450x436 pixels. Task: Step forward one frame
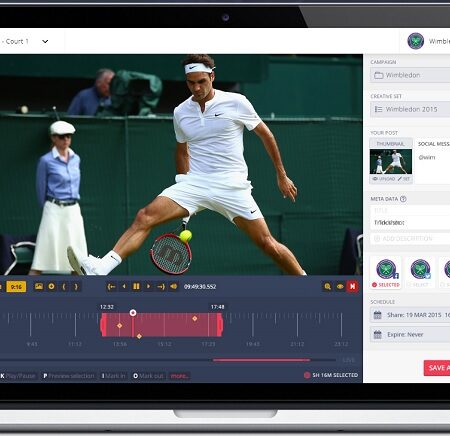149,286
